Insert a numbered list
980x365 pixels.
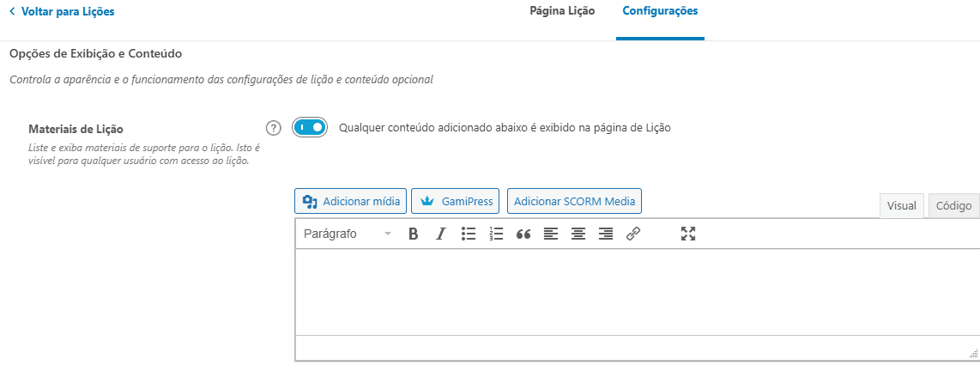tap(496, 234)
